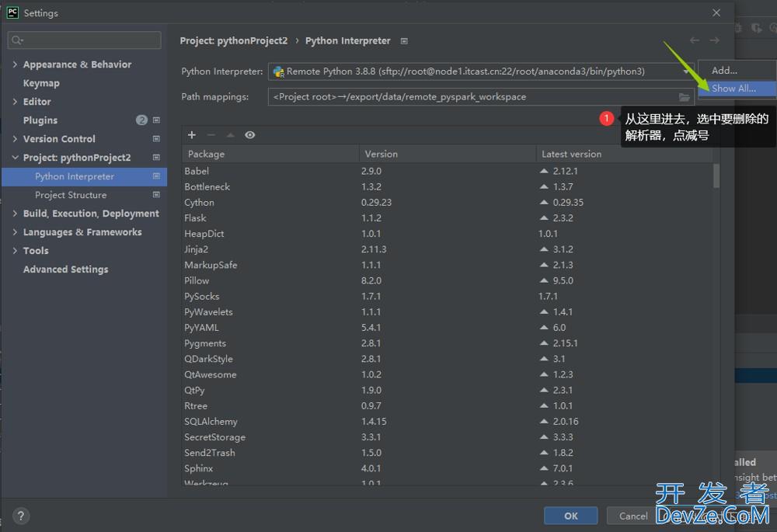Select the PyWavelets package row
The height and width of the screenshot is (532, 777).
448,312
